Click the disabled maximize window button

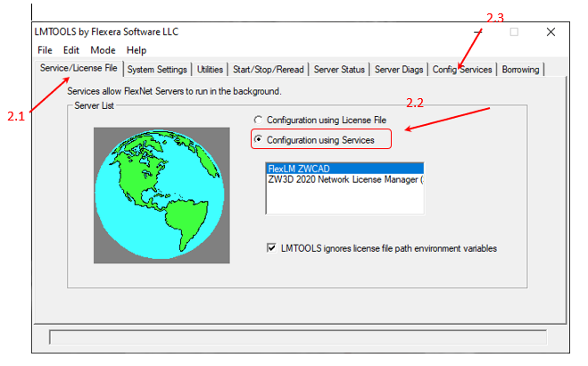pyautogui.click(x=514, y=32)
